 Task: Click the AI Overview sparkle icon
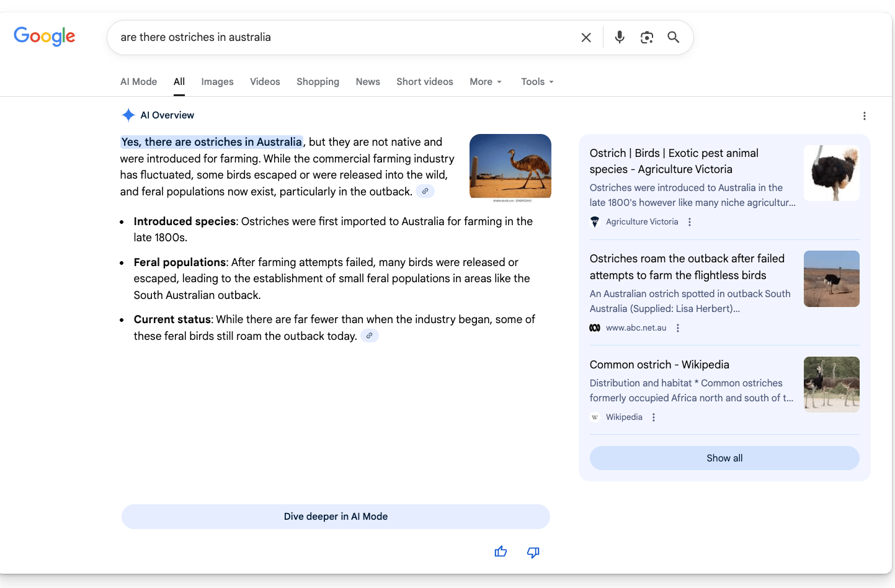(128, 115)
